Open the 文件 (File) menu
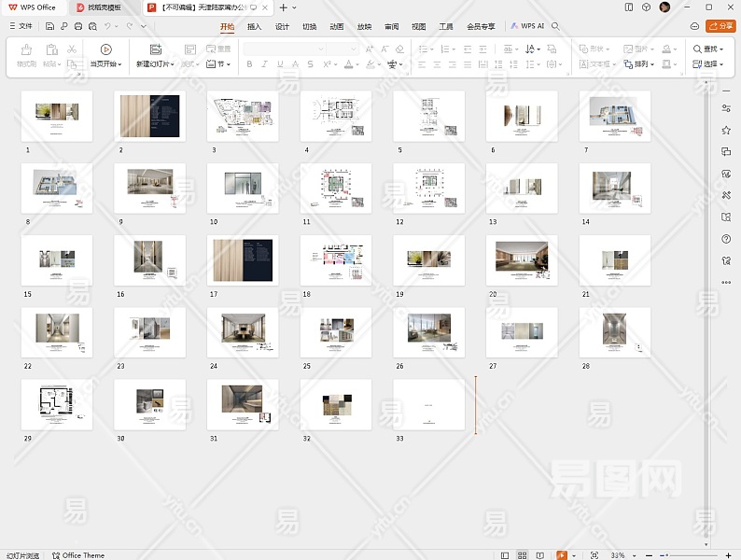The image size is (741, 560). click(x=21, y=26)
